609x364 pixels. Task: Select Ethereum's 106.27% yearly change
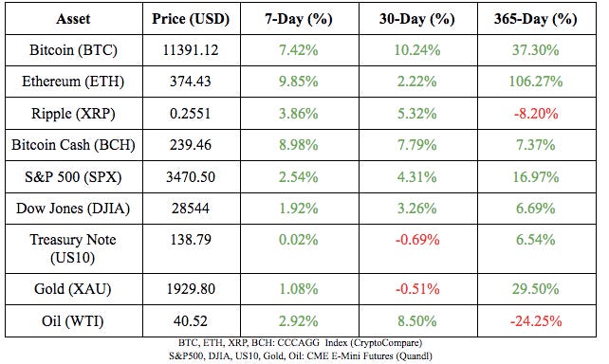click(x=536, y=82)
